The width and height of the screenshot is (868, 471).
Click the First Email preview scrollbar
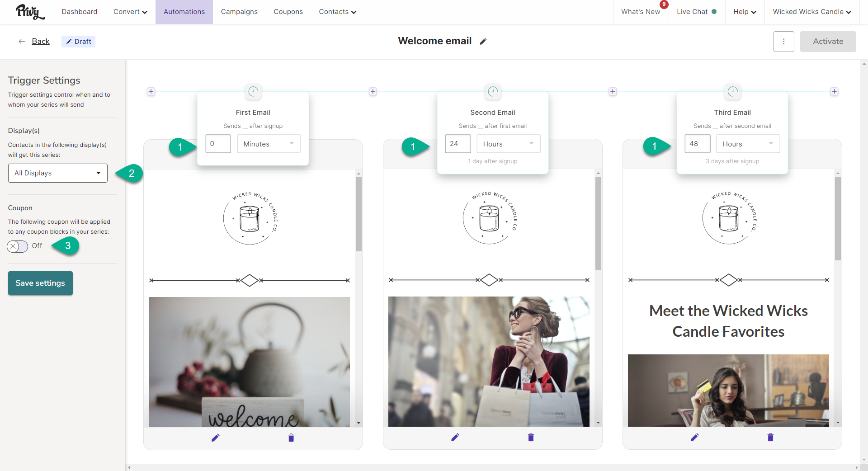(359, 214)
